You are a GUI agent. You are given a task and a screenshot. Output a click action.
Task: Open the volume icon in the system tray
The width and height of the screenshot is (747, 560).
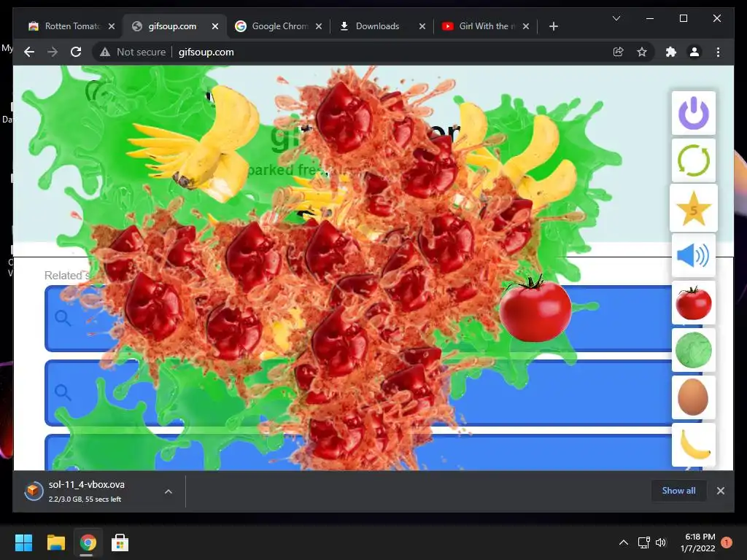pos(661,542)
